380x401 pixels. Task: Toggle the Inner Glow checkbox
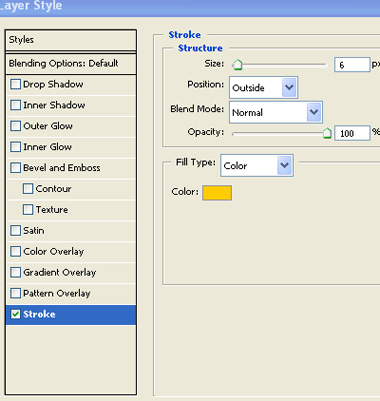pyautogui.click(x=15, y=147)
